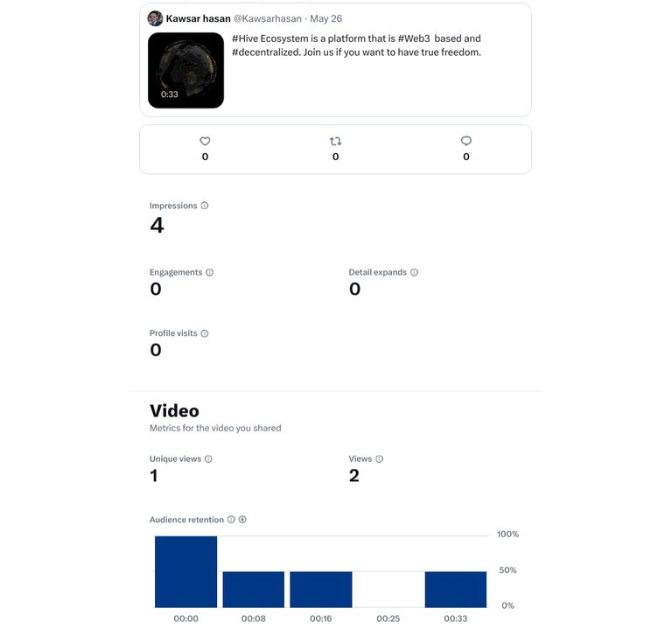Click the reply speech bubble icon
672x643 pixels.
(x=466, y=141)
